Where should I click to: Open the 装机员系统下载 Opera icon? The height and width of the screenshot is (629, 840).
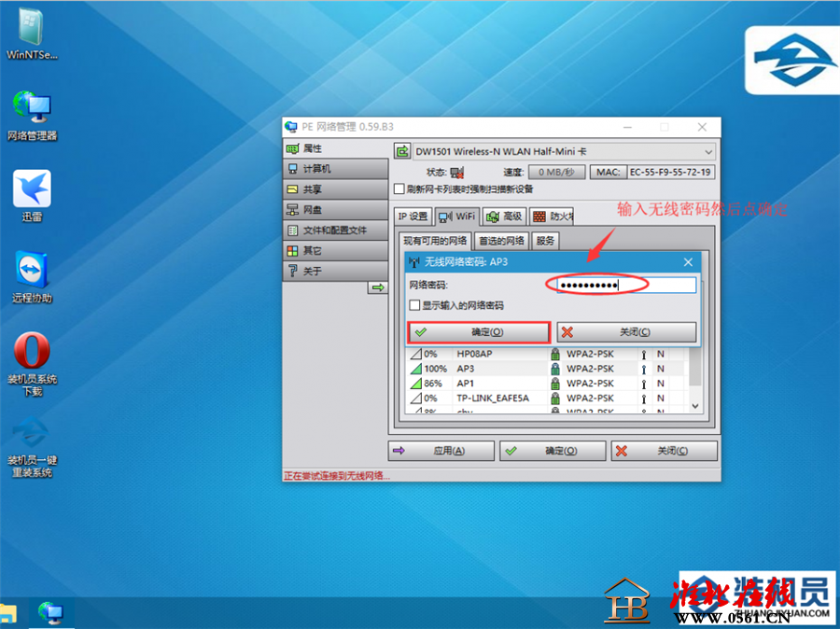[x=32, y=364]
